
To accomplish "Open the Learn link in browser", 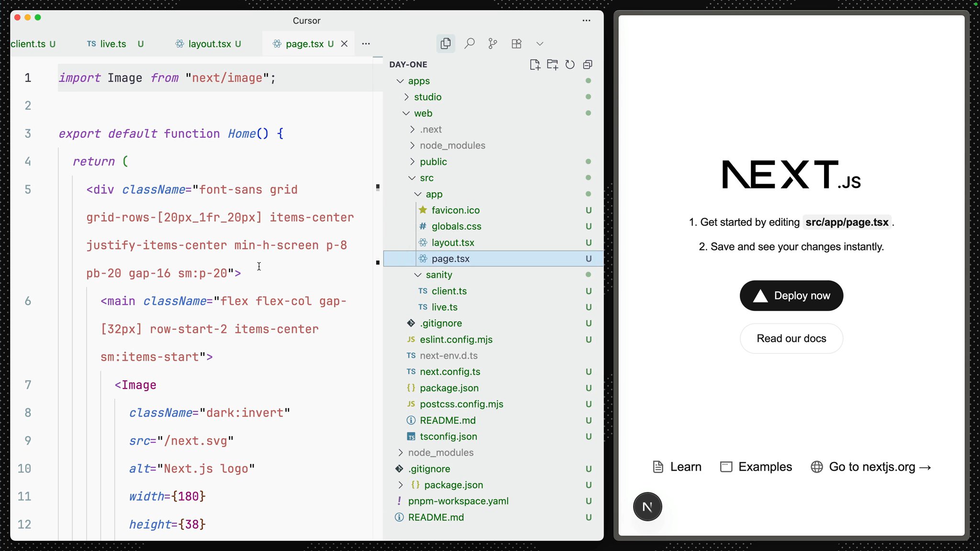I will pyautogui.click(x=677, y=467).
